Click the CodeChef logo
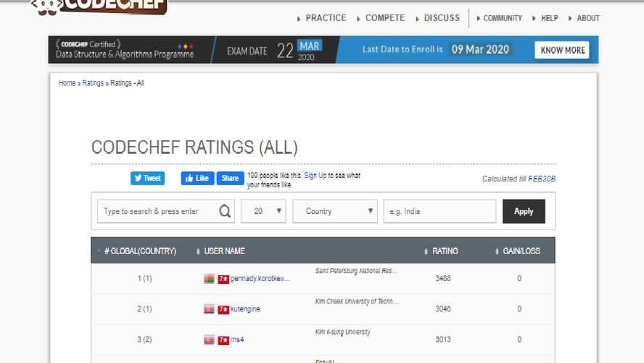 pos(99,7)
